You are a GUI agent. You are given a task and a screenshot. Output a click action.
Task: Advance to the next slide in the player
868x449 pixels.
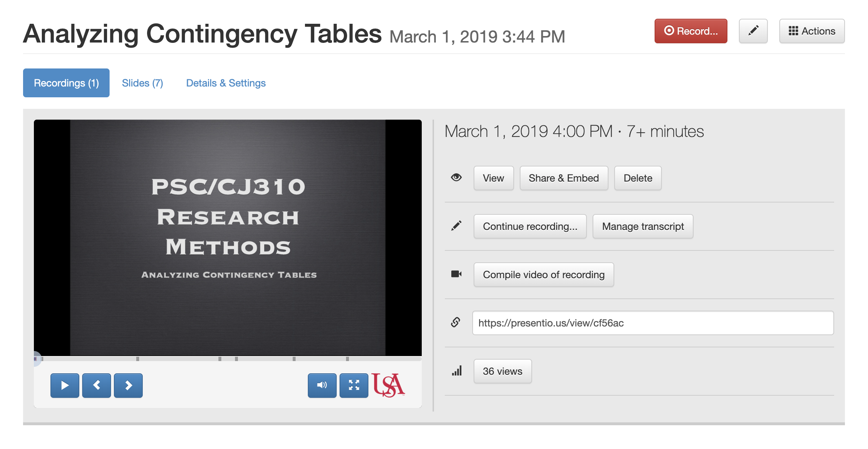point(128,386)
